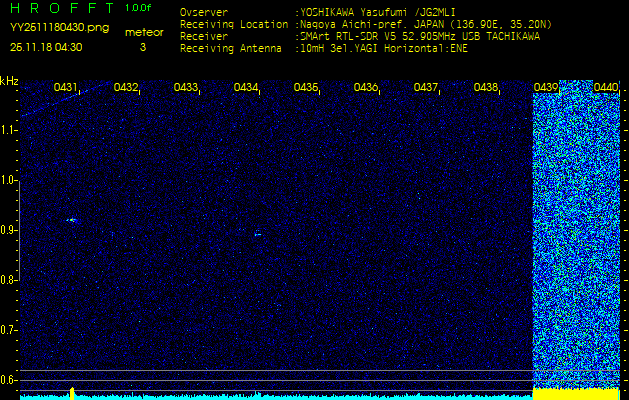
Task: Click the 0436 time label
Action: pyautogui.click(x=366, y=88)
